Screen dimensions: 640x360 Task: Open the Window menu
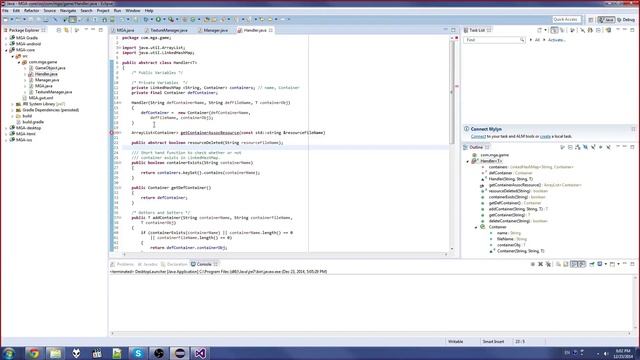tap(133, 11)
